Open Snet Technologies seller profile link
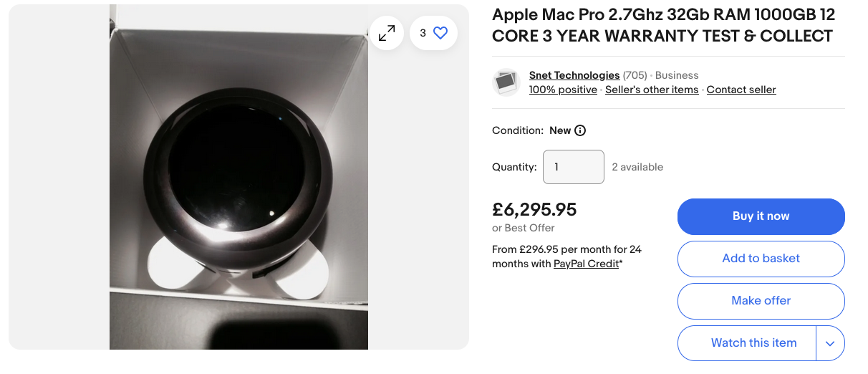Viewport: 868px width, 374px height. [574, 75]
